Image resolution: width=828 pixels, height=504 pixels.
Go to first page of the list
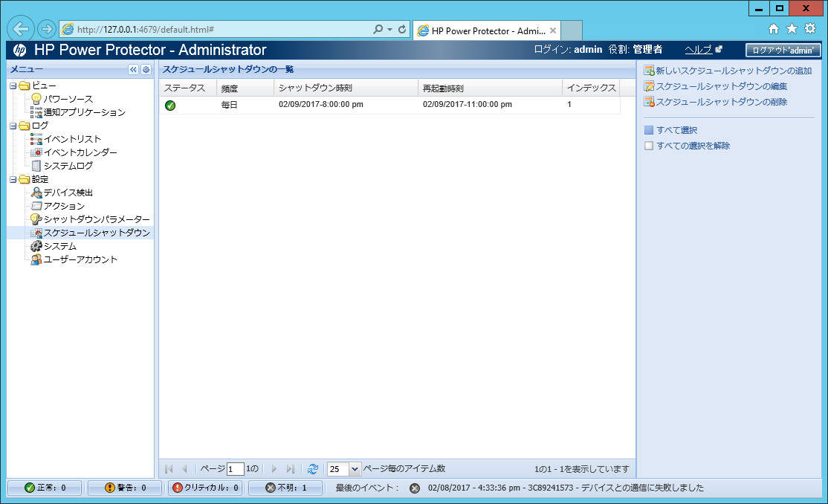[169, 468]
